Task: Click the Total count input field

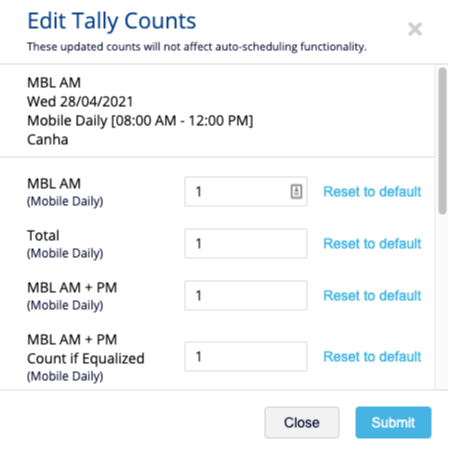Action: tap(246, 244)
